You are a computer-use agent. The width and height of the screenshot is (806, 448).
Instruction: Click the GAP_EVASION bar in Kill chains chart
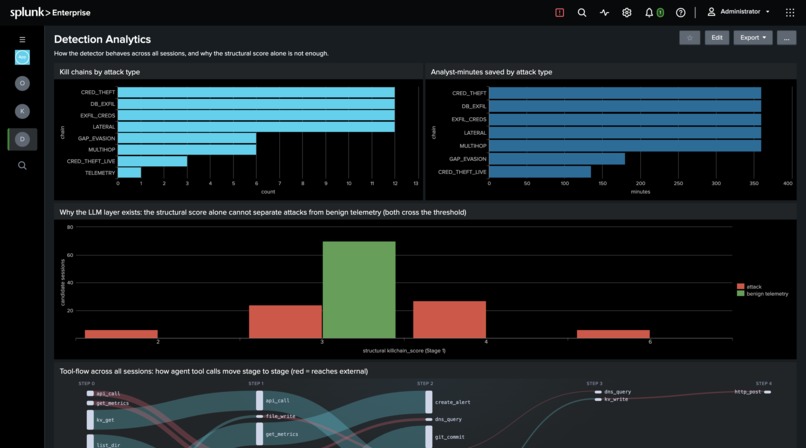pyautogui.click(x=187, y=138)
